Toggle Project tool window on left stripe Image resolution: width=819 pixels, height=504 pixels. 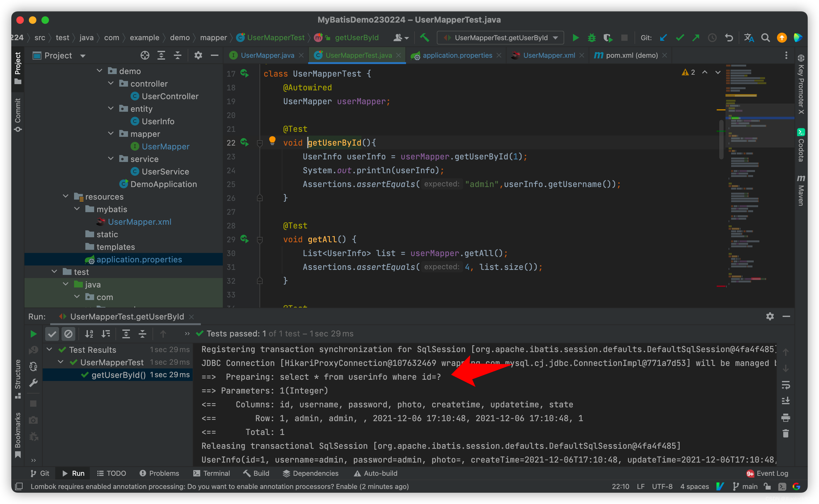coord(18,68)
